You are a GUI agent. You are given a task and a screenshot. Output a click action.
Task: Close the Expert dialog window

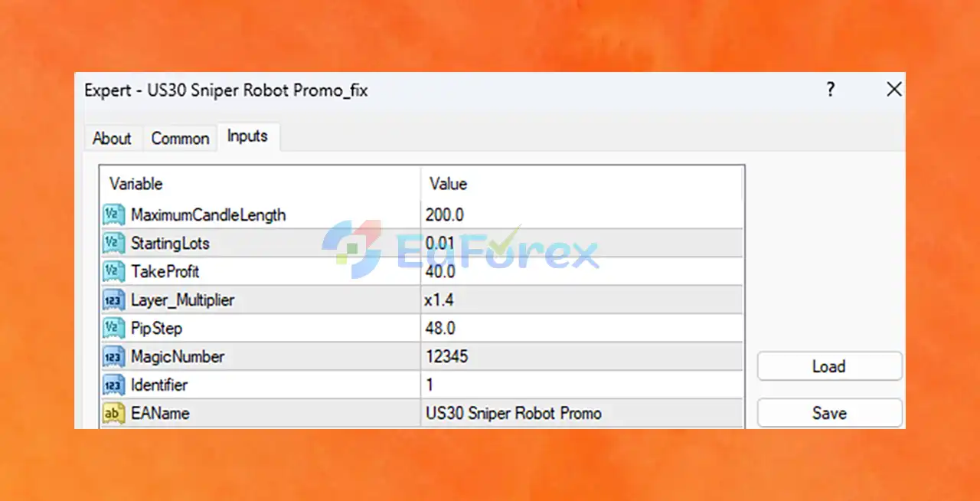point(893,90)
